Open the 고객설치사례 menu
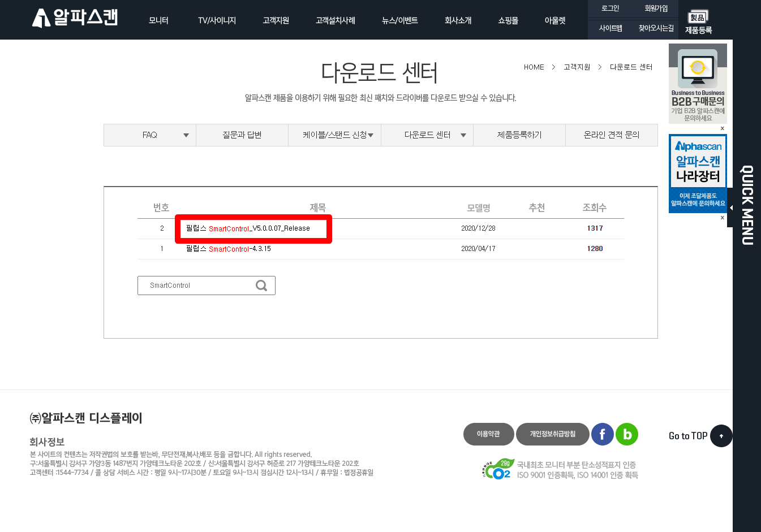Viewport: 761px width, 532px height. 336,20
